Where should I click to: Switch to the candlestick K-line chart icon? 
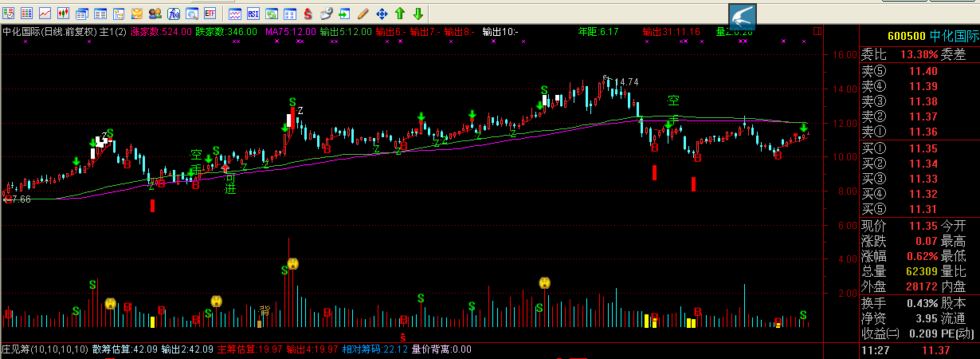63,14
